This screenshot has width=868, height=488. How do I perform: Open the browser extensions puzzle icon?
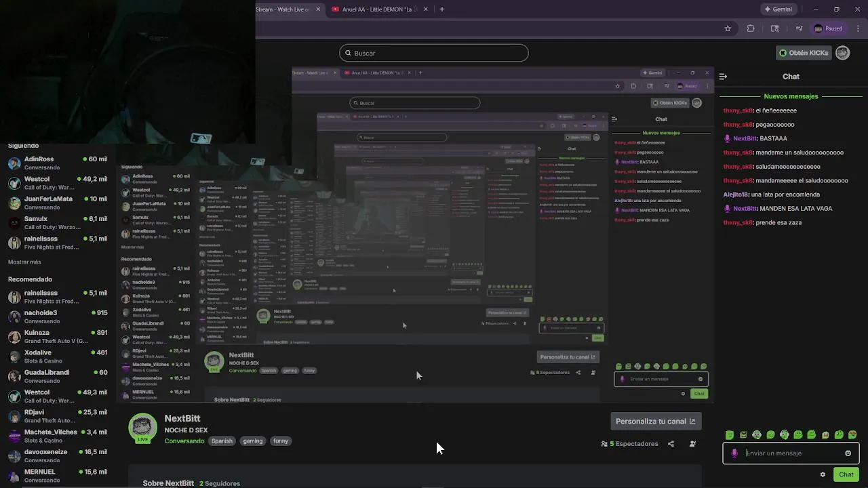[x=751, y=28]
